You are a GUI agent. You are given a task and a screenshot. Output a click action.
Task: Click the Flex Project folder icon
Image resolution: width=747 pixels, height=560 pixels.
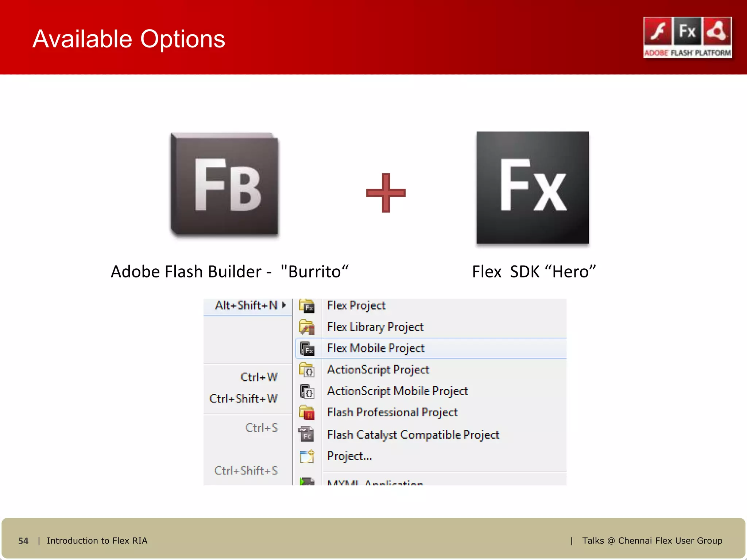tap(307, 306)
